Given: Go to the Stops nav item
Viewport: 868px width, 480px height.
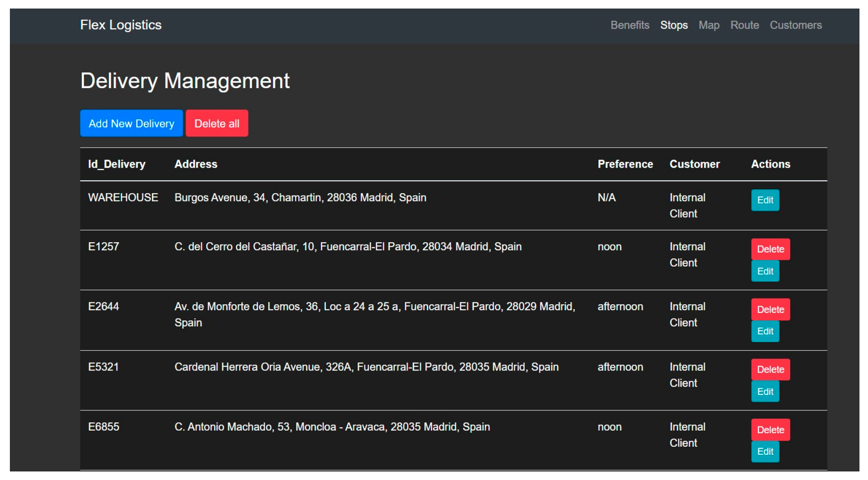Looking at the screenshot, I should (673, 25).
